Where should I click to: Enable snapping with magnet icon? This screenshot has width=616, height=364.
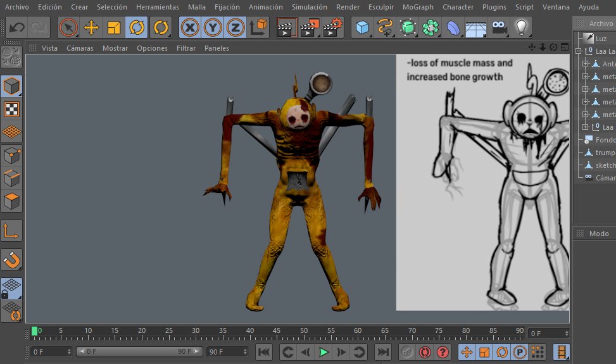click(11, 259)
